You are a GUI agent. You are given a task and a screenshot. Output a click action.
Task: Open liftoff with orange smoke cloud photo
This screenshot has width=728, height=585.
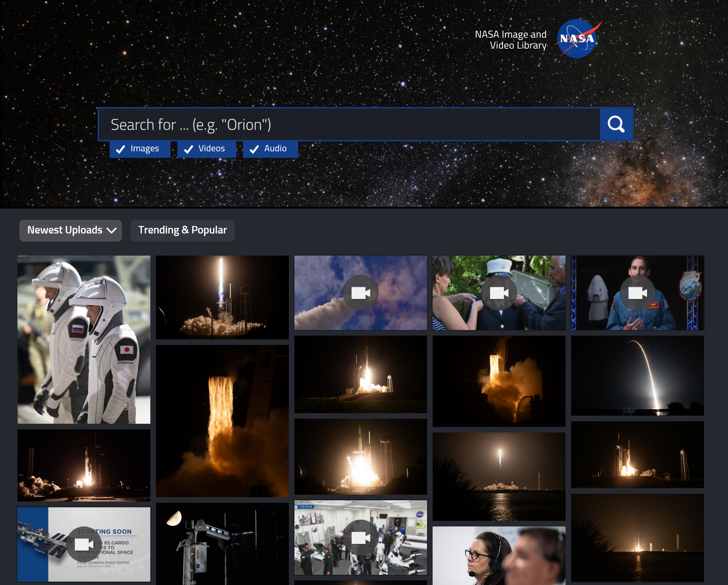[499, 381]
